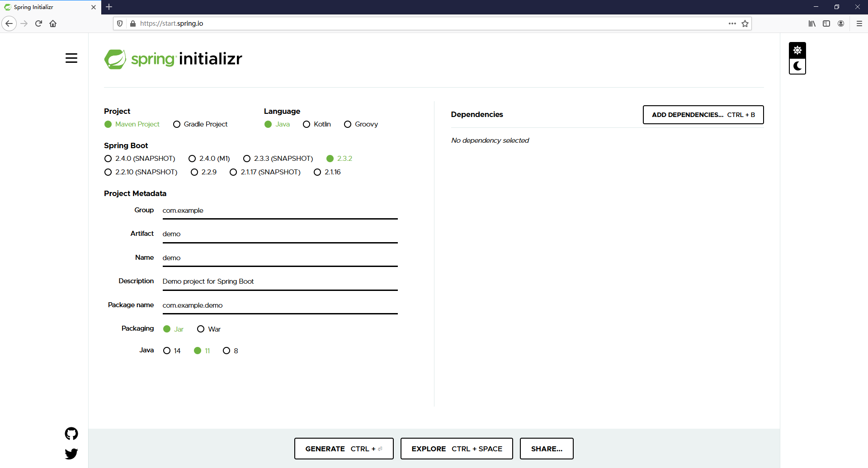Select the Spring Initializr browser tab
868x468 pixels.
45,7
